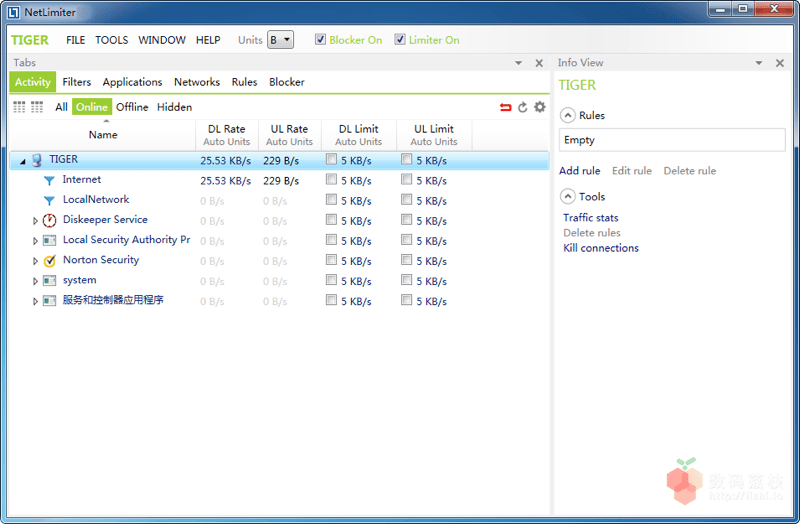The height and width of the screenshot is (524, 800).
Task: Expand the 服务和控制器应用程序 node
Action: [35, 302]
